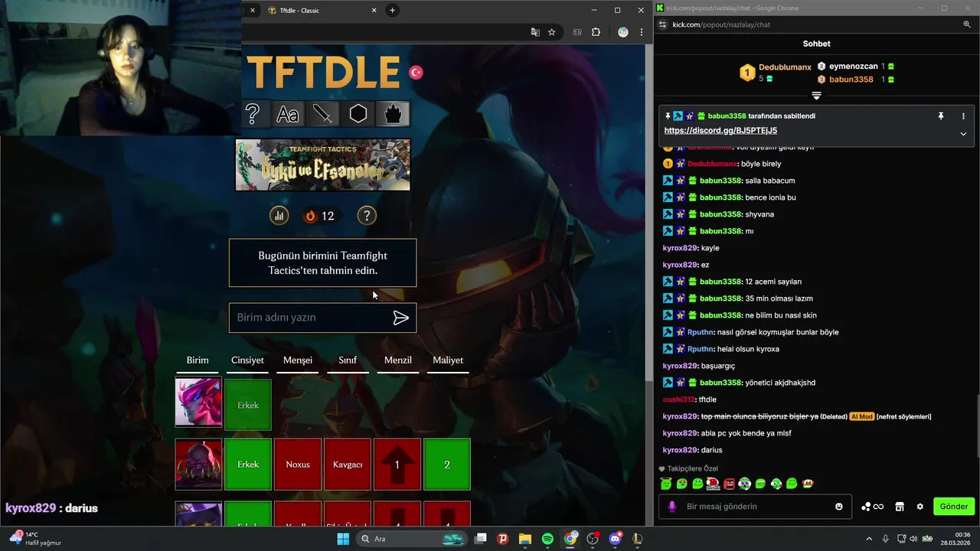Change language via Turkish flag icon
Viewport: 980px width, 551px height.
pos(416,72)
